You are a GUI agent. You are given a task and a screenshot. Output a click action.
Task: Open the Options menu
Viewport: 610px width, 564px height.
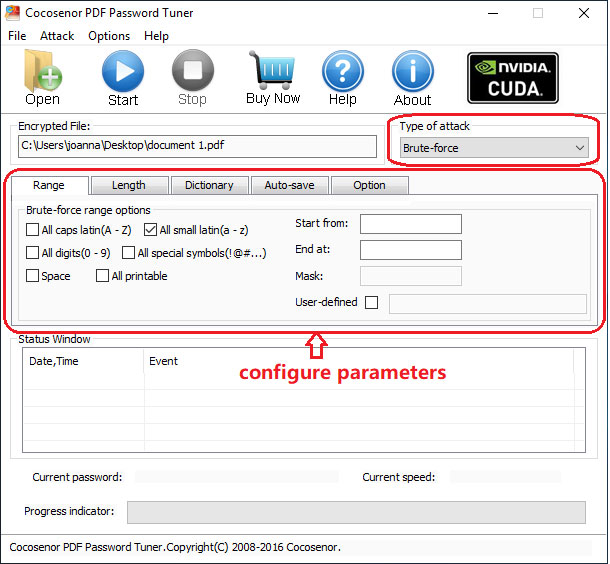point(109,36)
